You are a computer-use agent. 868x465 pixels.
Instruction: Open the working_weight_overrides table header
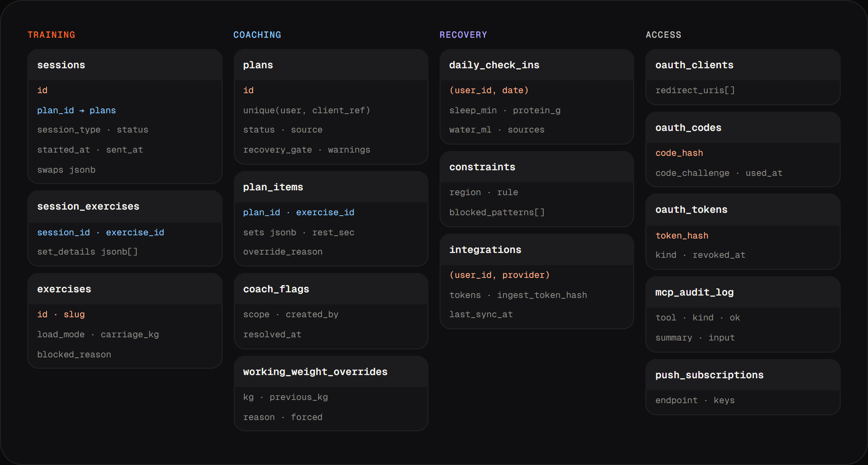pos(331,372)
